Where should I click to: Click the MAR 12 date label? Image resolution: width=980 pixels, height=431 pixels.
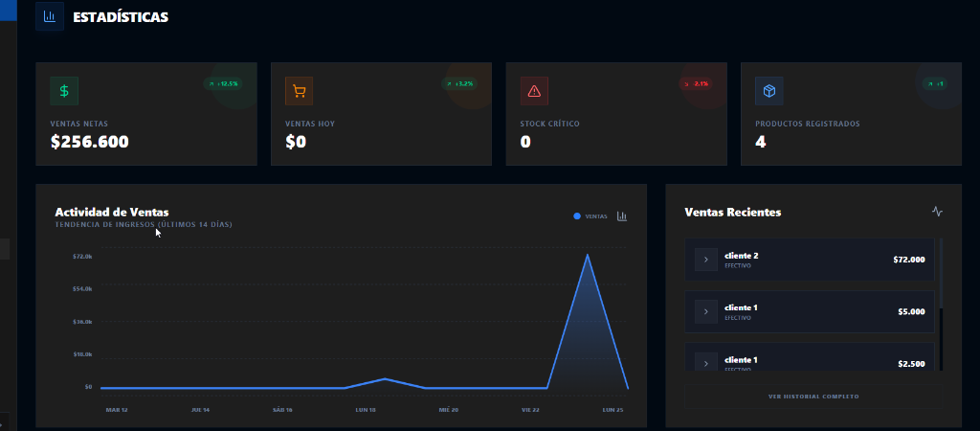coord(116,410)
